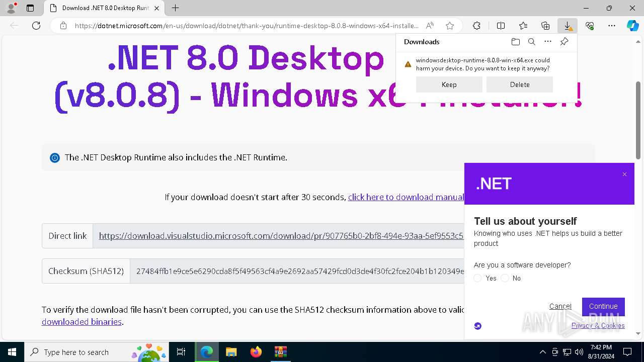Select No for software developer
The width and height of the screenshot is (644, 362).
point(505,278)
